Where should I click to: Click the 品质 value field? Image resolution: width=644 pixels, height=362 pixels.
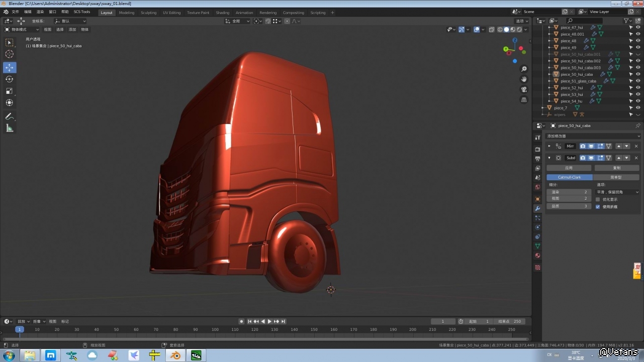pos(569,206)
